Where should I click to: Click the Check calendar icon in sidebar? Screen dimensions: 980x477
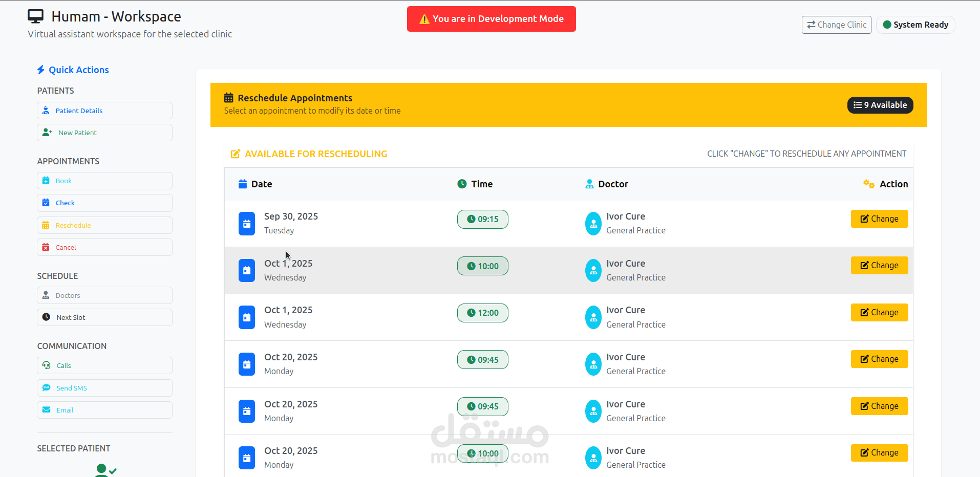46,203
